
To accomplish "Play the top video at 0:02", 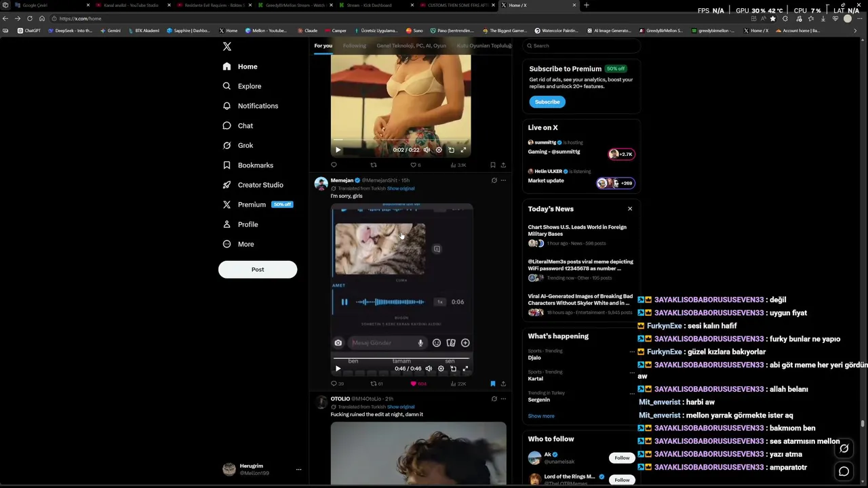I will [x=338, y=150].
